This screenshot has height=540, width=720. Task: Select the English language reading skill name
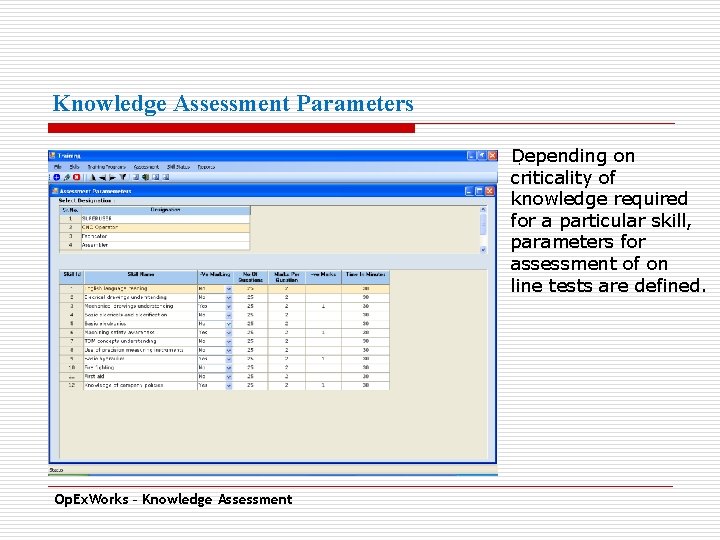141,289
